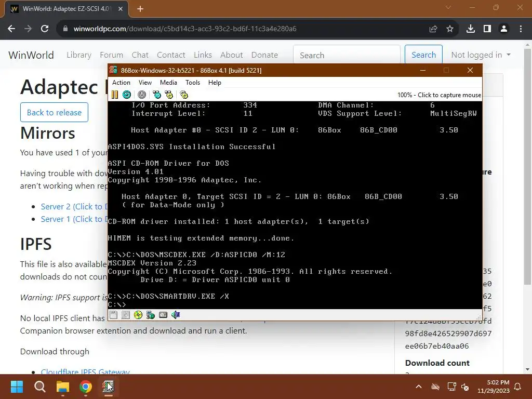
Task: Expand the Not logged in dropdown
Action: 481,55
